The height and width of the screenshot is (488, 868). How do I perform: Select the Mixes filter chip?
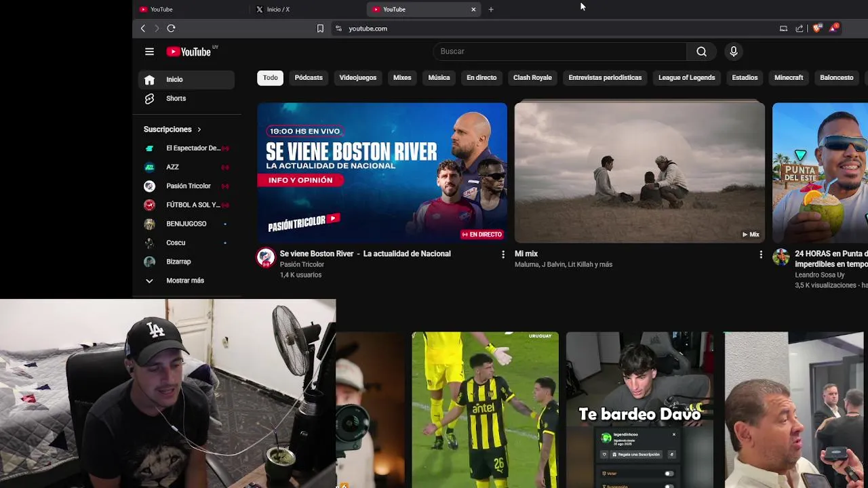point(402,78)
